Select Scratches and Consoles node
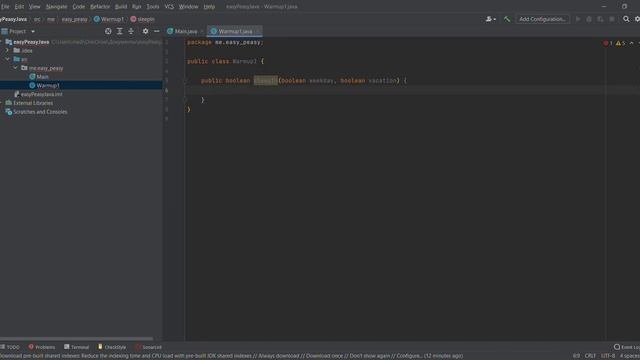The height and width of the screenshot is (360, 640). coord(40,111)
